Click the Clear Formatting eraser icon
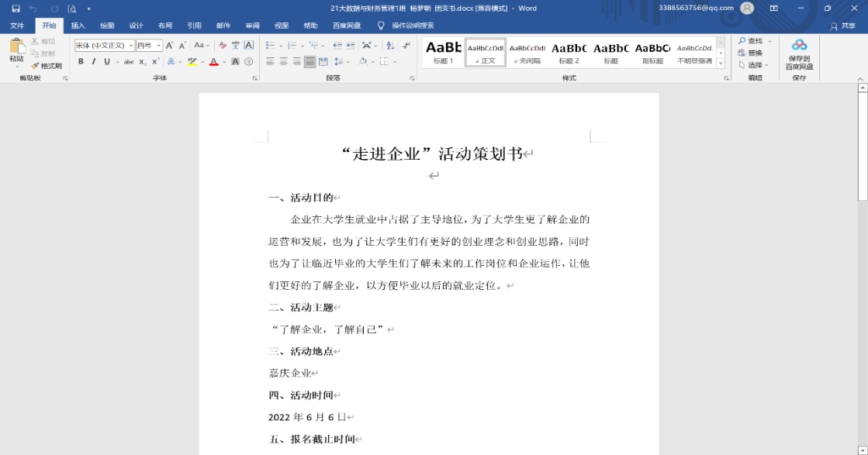The image size is (868, 455). (223, 46)
